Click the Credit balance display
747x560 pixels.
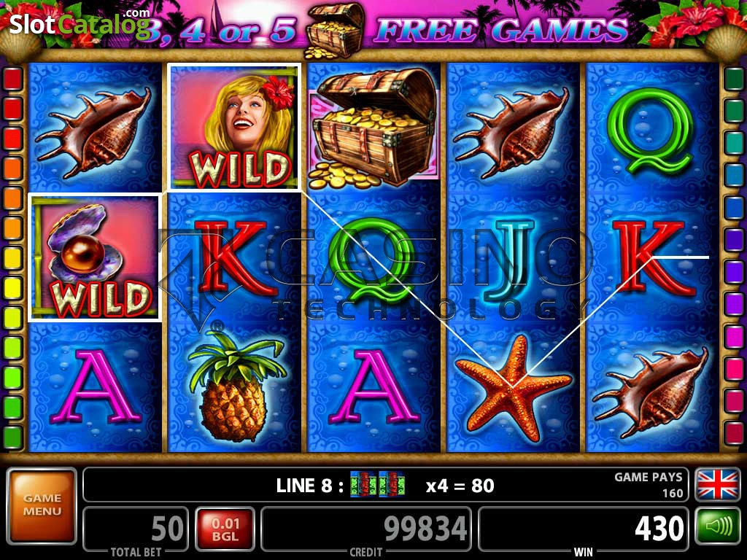point(366,529)
